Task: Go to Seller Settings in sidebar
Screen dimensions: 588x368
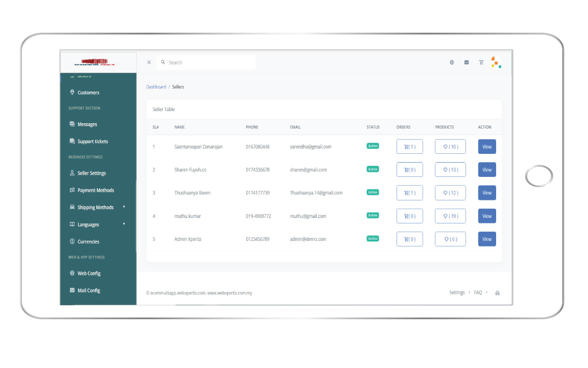Action: pos(91,173)
